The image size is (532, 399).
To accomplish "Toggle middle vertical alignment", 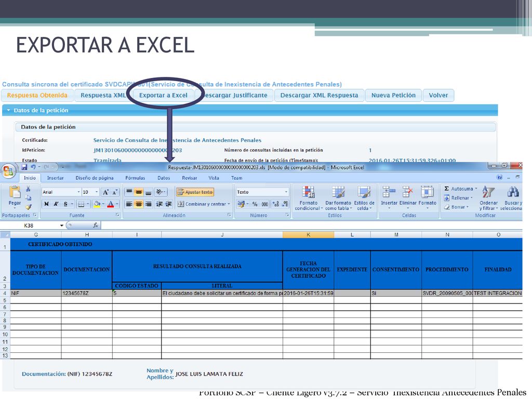I will click(138, 192).
